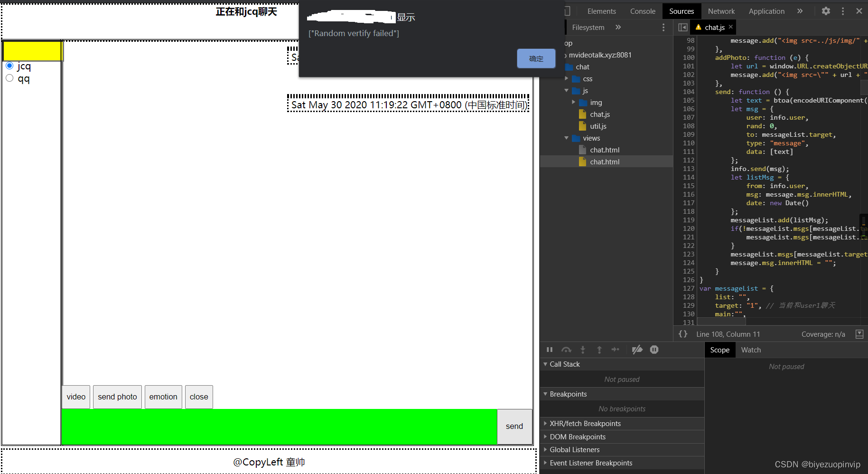The height and width of the screenshot is (474, 868).
Task: Switch to the Elements tab
Action: click(601, 11)
